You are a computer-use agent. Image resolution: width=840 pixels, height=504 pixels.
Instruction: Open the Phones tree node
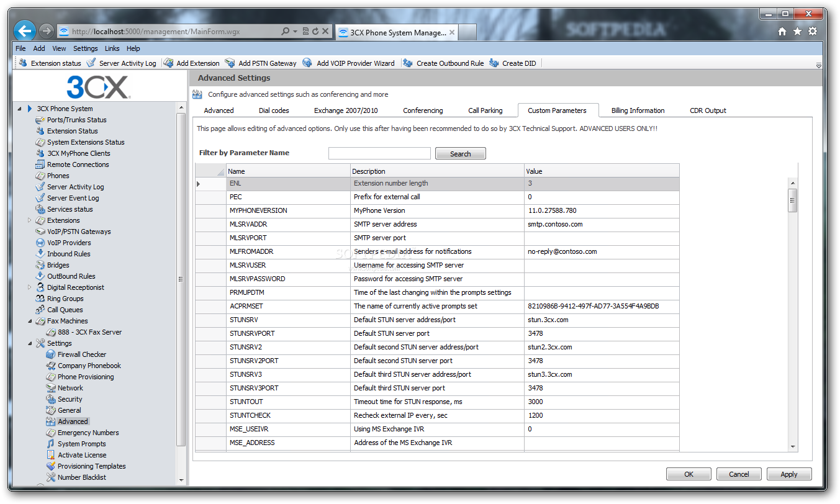coord(58,176)
